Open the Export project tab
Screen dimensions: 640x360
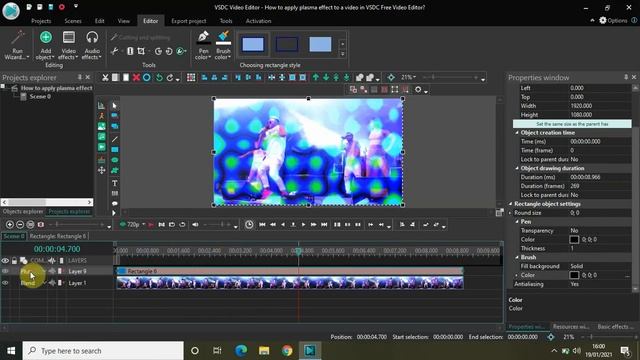(x=189, y=21)
